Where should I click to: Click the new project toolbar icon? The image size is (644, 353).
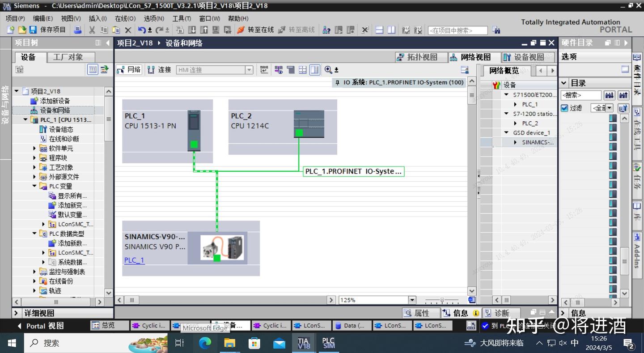point(11,30)
